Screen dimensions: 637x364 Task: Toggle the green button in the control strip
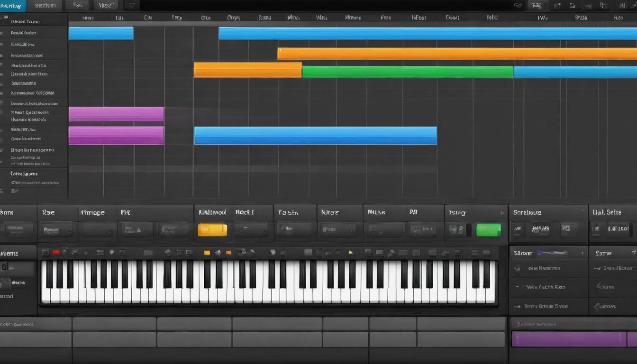489,230
